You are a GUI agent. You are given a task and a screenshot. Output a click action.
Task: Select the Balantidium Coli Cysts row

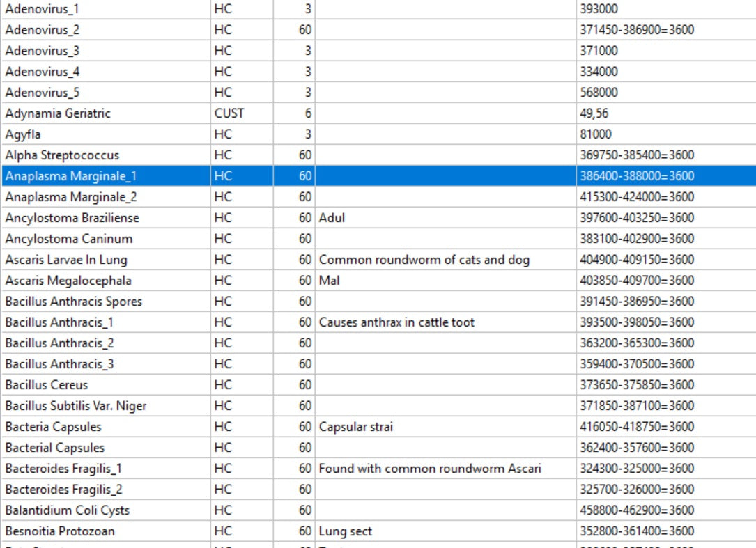[105, 510]
